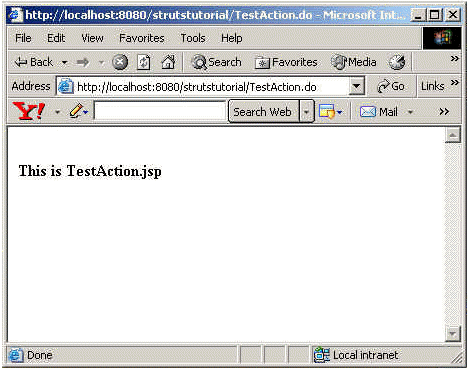Open the Tools menu
471x374 pixels.
[193, 38]
